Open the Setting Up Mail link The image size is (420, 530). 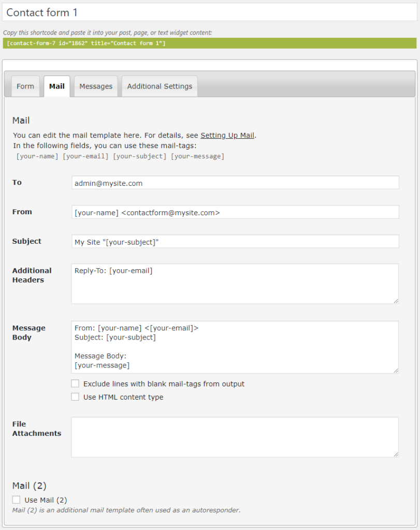click(227, 136)
